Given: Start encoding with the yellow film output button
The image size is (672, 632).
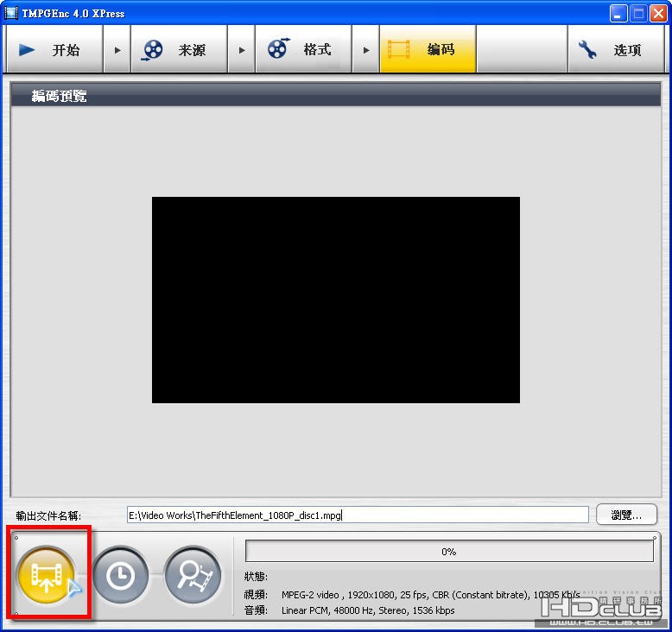Looking at the screenshot, I should point(46,574).
